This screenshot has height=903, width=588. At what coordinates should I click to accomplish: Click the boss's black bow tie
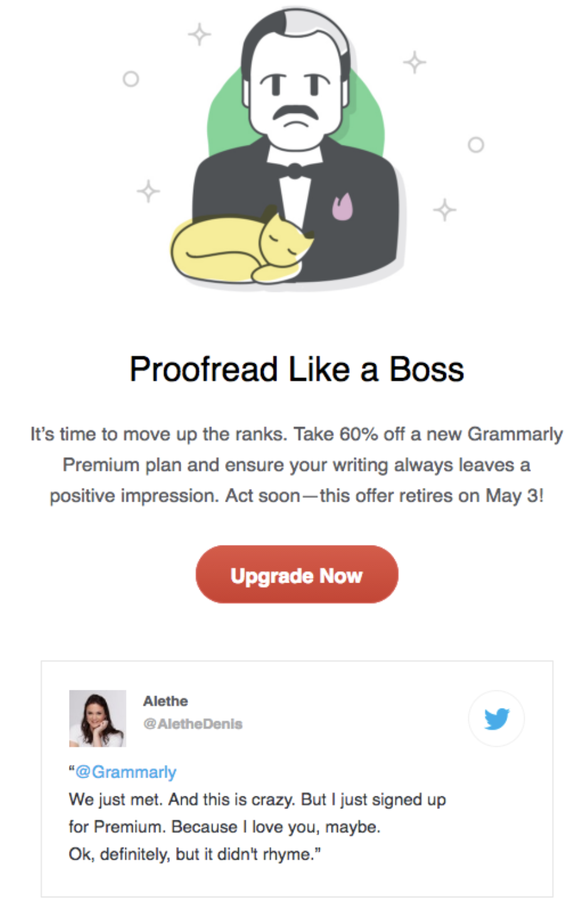click(294, 170)
